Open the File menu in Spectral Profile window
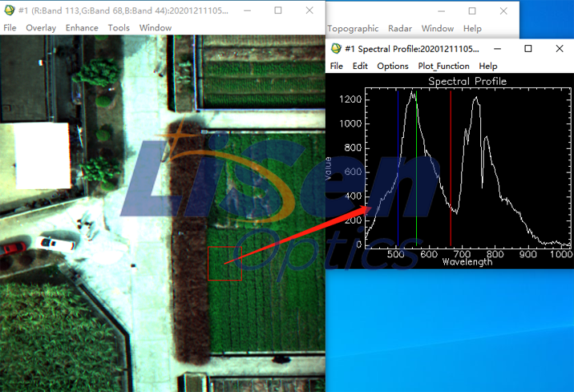Screen dimensions: 574x392 (x=337, y=66)
